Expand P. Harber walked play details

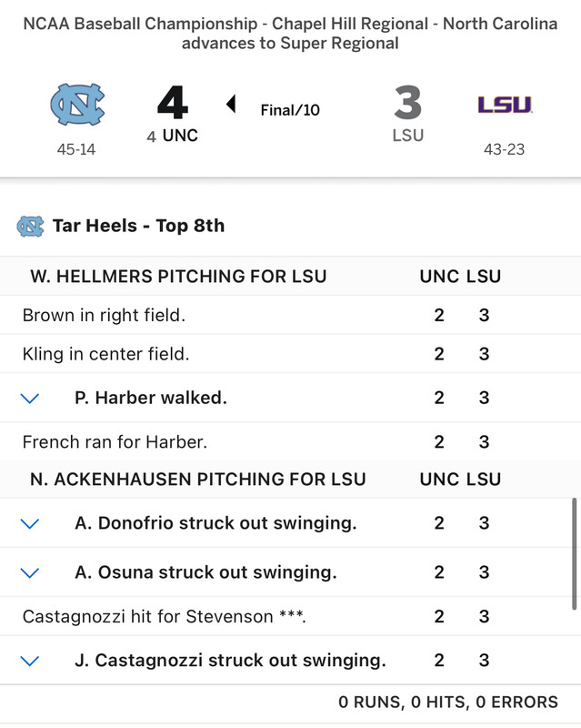point(30,398)
